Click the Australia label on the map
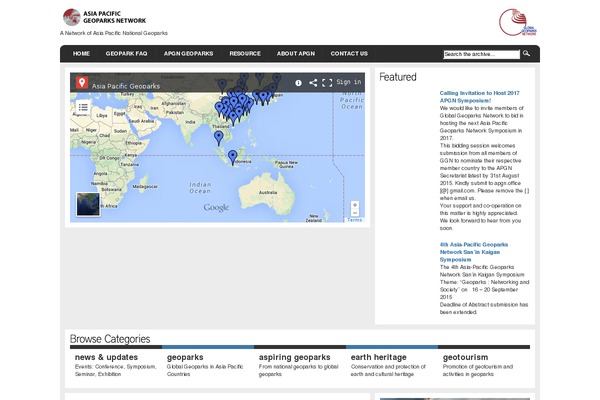600x400 pixels. pos(268,193)
